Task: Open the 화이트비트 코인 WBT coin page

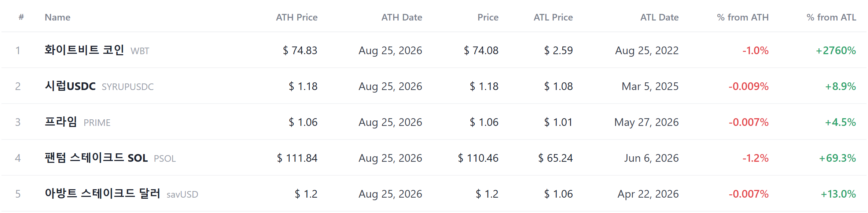Action: 97,50
